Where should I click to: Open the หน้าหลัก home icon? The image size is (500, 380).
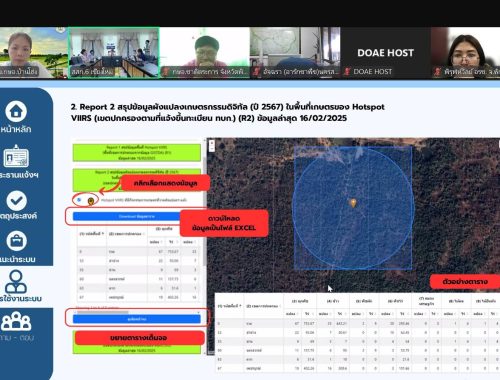[16, 111]
